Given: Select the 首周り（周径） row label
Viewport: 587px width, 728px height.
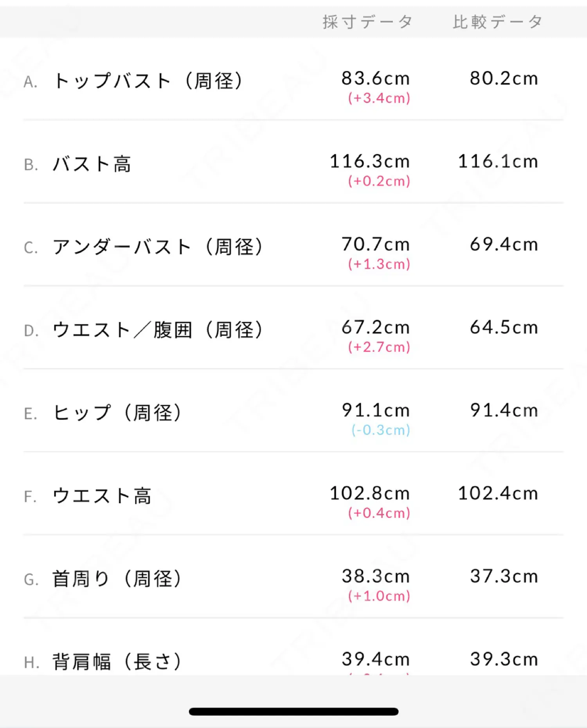Looking at the screenshot, I should click(x=117, y=579).
